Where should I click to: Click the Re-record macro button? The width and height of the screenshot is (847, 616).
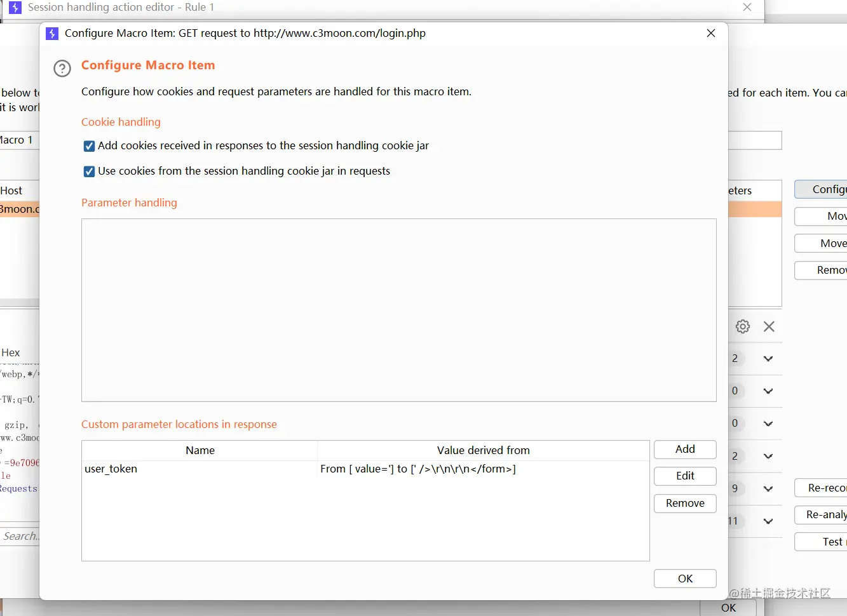821,488
